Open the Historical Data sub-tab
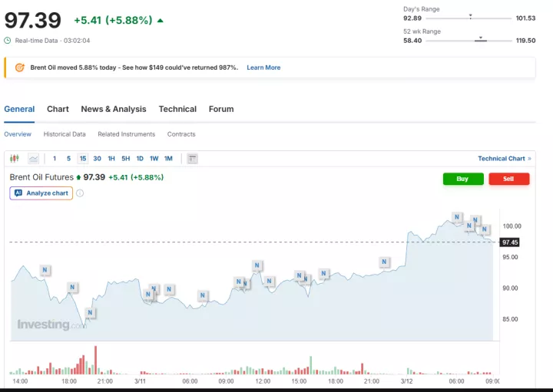 tap(65, 134)
